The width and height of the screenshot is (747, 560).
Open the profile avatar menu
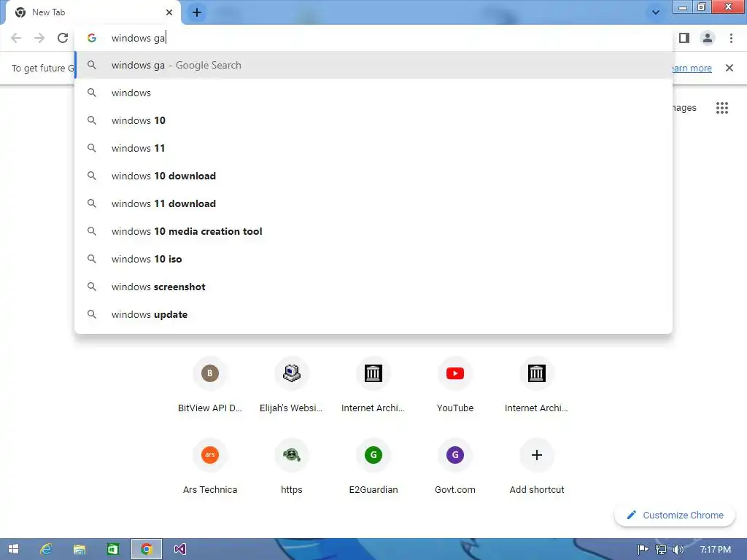point(708,38)
